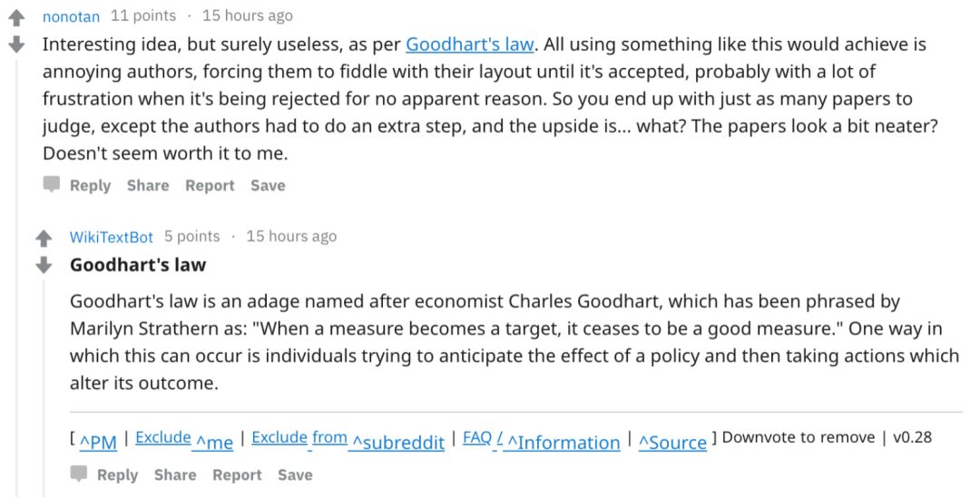
Task: Share nonotan's comment
Action: 148,186
